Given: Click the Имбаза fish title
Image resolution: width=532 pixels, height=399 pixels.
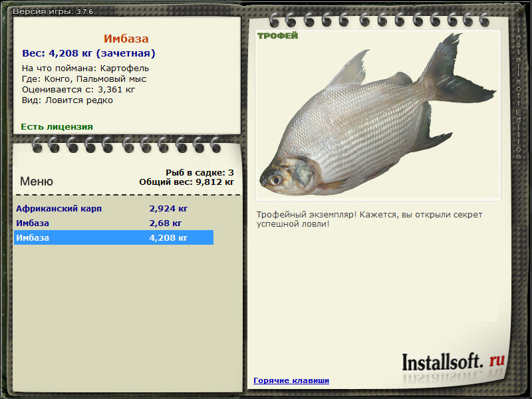Looking at the screenshot, I should click(126, 39).
